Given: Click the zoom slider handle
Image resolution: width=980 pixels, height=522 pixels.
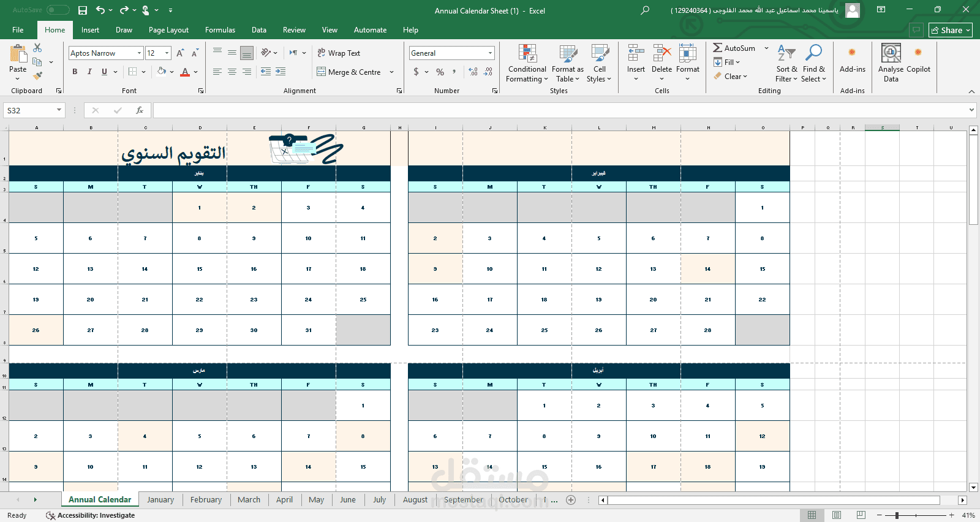Looking at the screenshot, I should pyautogui.click(x=897, y=515).
